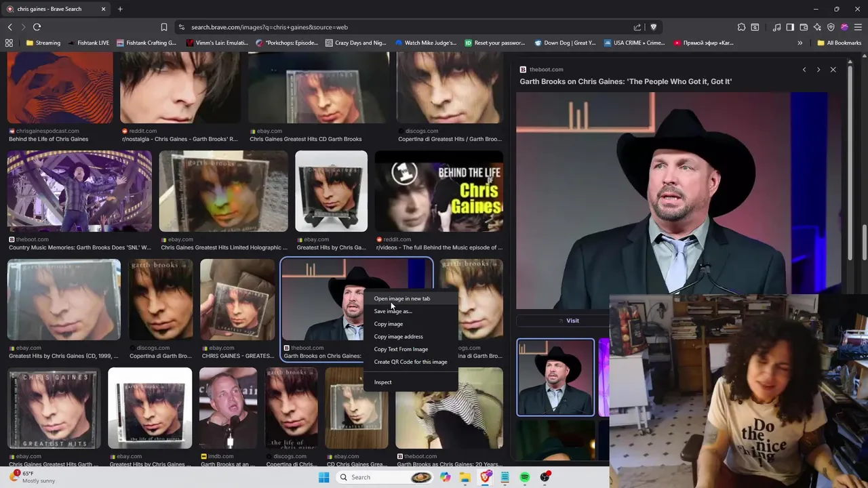
Task: Reload the page with the refresh icon
Action: pyautogui.click(x=37, y=27)
